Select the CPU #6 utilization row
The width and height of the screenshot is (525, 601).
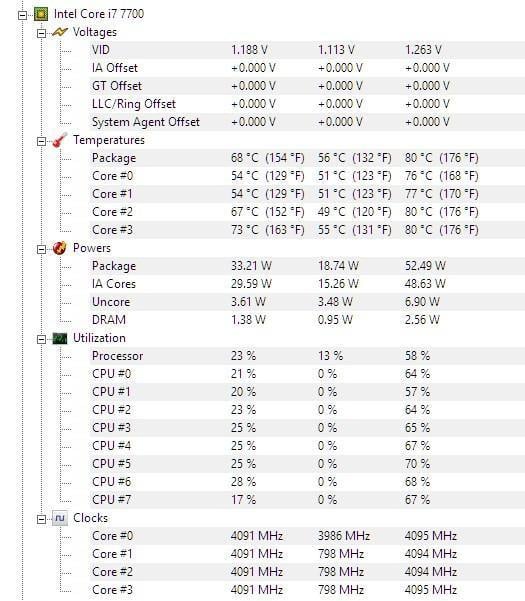click(307, 482)
